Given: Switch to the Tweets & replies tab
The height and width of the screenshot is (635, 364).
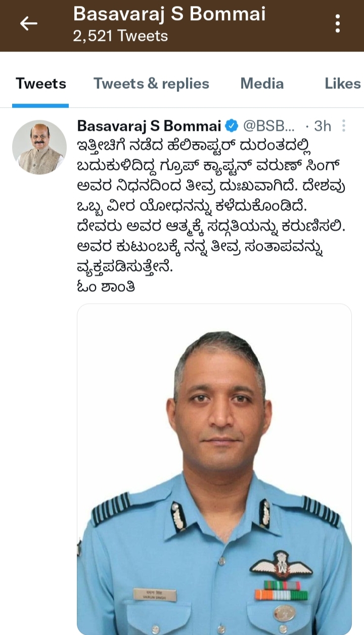Looking at the screenshot, I should (x=151, y=83).
